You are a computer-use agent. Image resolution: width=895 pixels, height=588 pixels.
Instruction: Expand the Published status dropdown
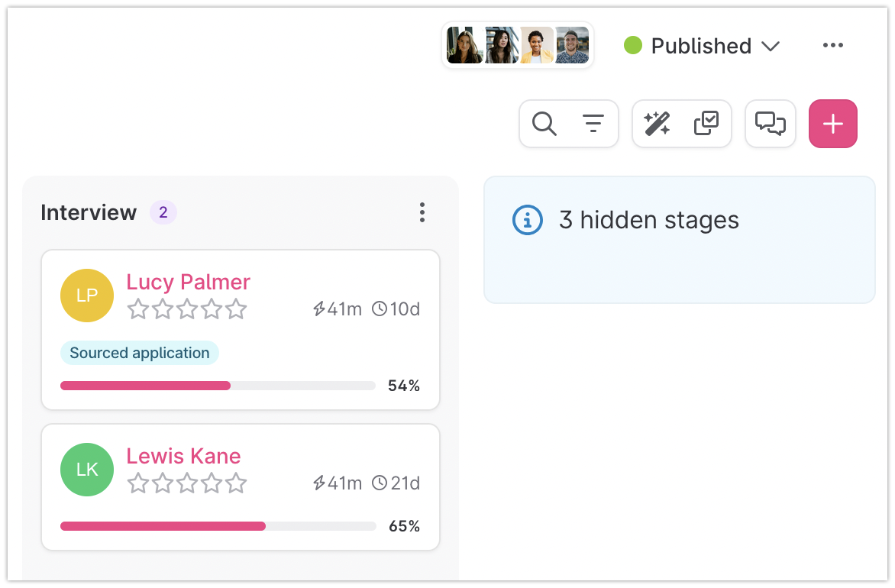[x=702, y=46]
